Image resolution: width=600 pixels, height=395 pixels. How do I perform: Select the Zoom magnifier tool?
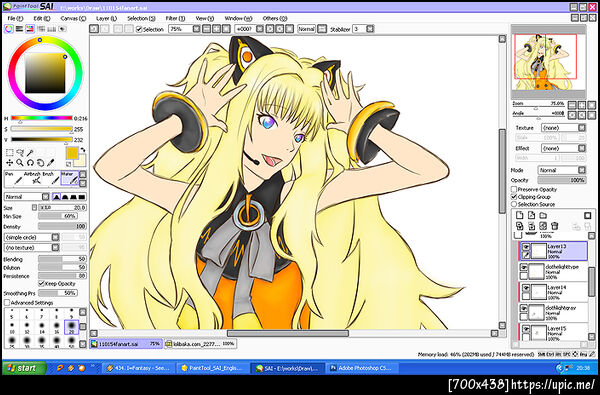(20, 163)
